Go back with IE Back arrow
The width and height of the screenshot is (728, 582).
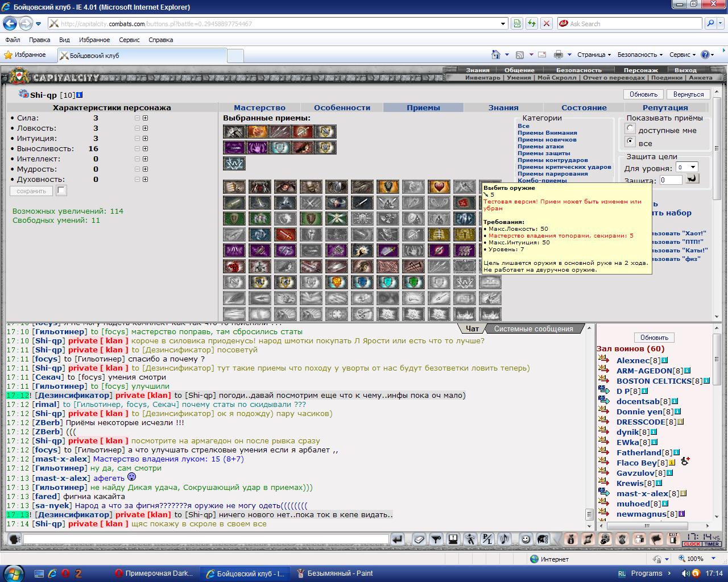point(10,23)
